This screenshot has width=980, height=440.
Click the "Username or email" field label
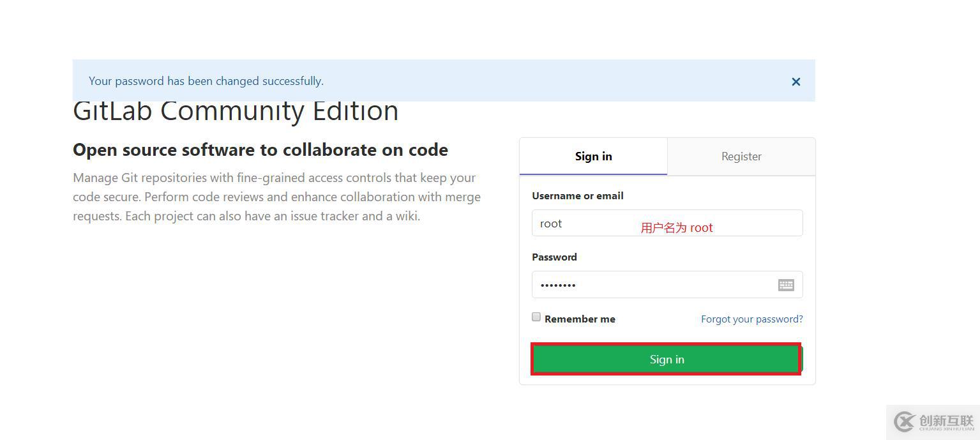tap(577, 195)
